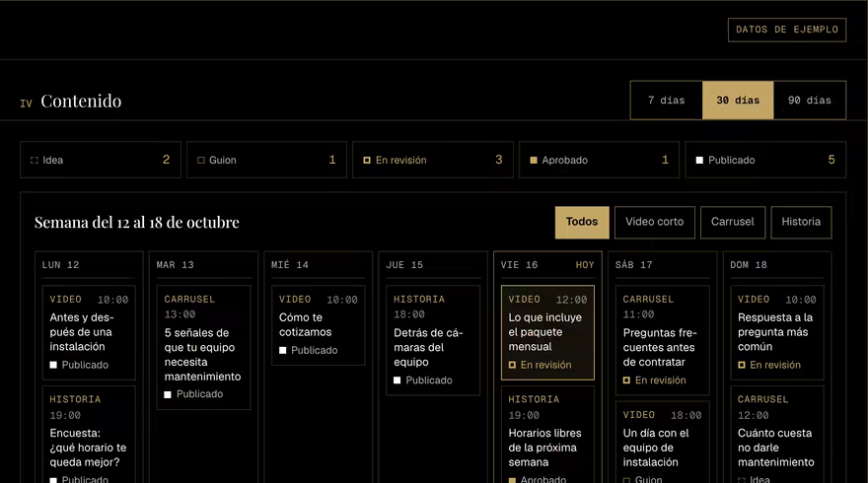Open the Guion status card
Screen dimensions: 868x483
point(267,160)
